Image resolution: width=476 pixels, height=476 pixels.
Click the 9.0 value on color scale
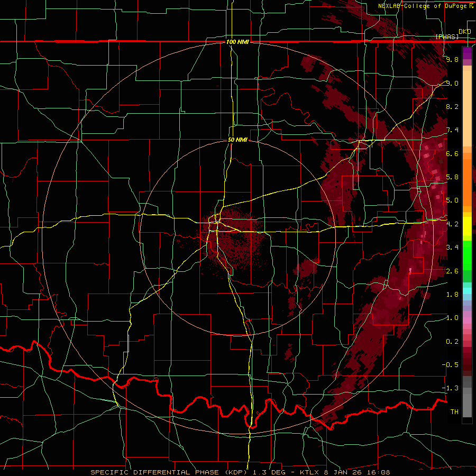(x=452, y=83)
